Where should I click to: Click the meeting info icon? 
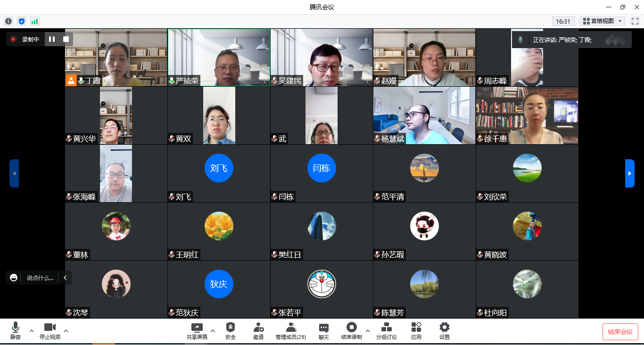[x=8, y=21]
